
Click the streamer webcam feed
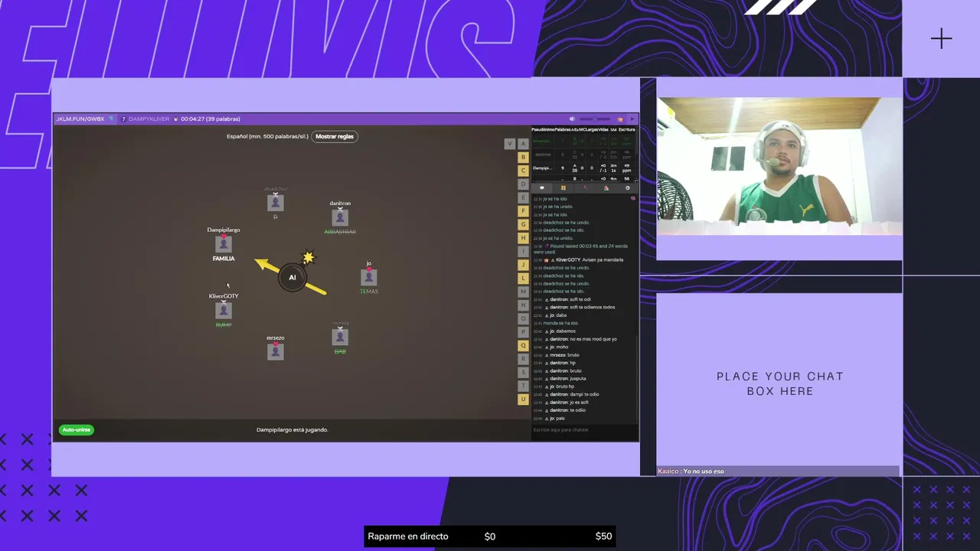pyautogui.click(x=779, y=166)
